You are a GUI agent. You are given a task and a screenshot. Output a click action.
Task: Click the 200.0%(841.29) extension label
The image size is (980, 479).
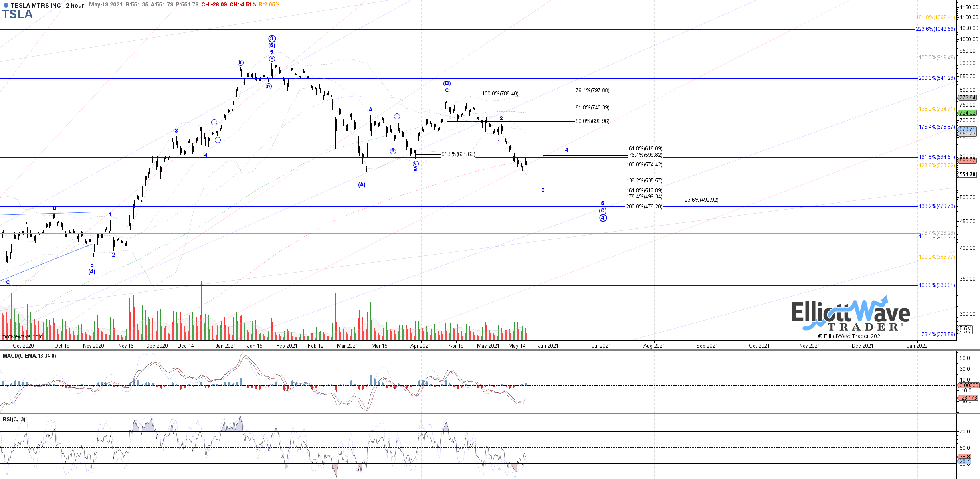937,78
